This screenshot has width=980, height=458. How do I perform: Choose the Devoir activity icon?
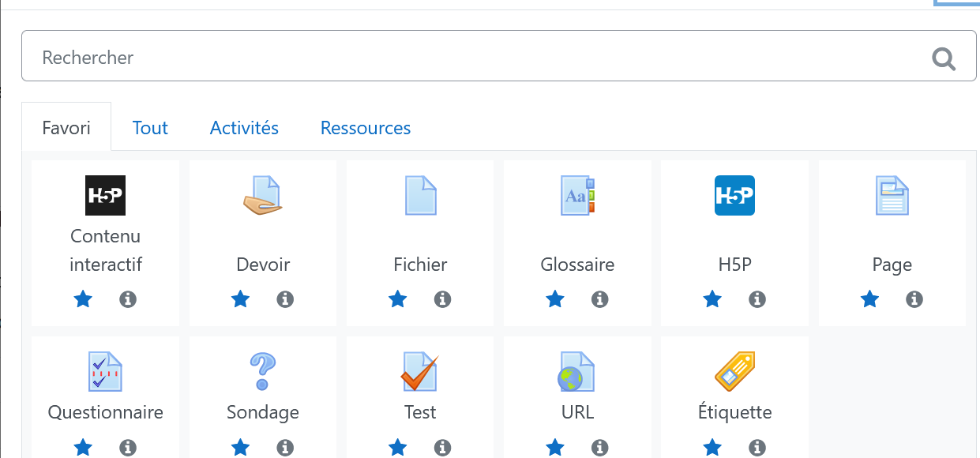[262, 195]
